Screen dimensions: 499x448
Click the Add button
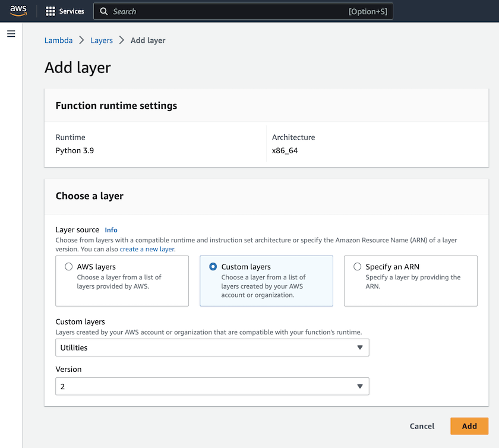[x=469, y=426]
